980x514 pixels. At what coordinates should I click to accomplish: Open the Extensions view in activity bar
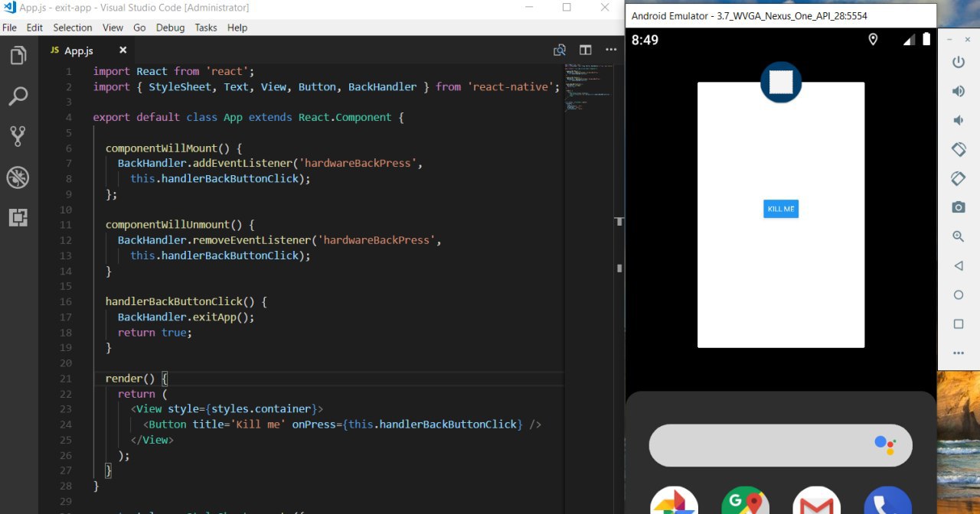18,218
